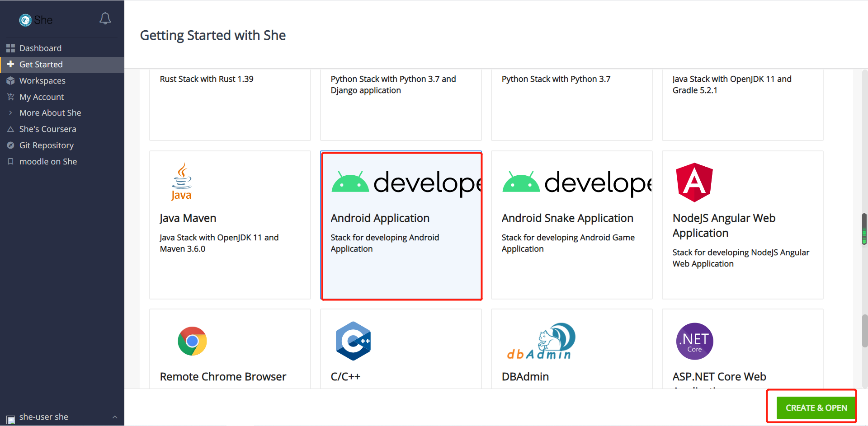Click Python Stack with Python 3.7 card text

pyautogui.click(x=556, y=79)
